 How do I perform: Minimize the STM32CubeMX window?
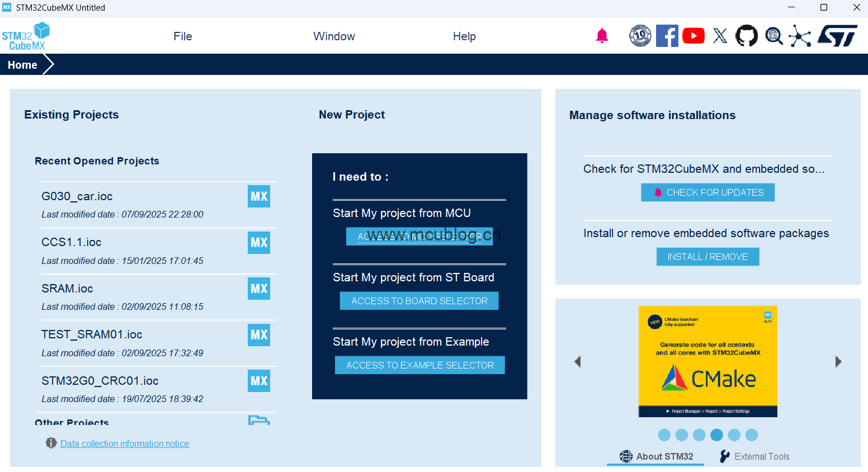(791, 7)
